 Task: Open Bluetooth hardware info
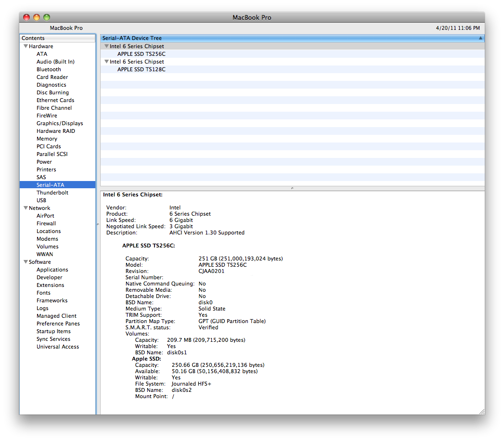pos(49,69)
